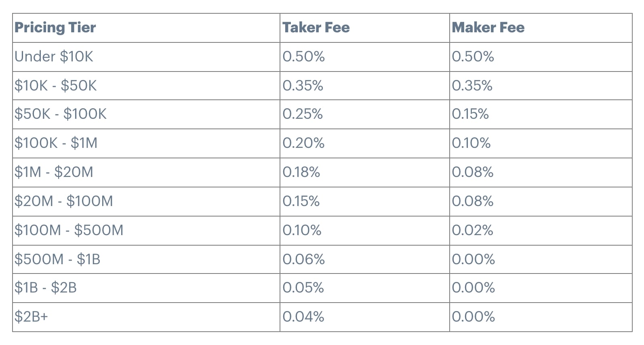Viewport: 644px width, 345px height.
Task: Click the Maker Fee column header
Action: pyautogui.click(x=488, y=27)
